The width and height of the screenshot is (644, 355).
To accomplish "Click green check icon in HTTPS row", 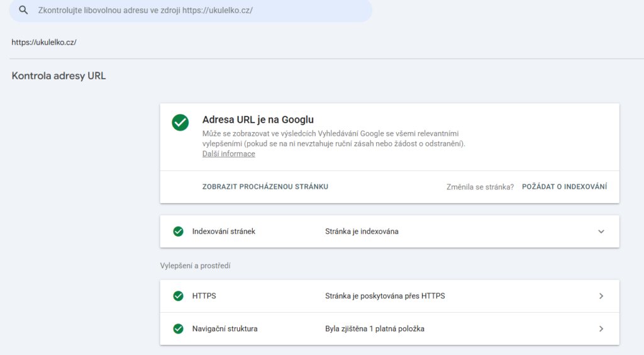I will point(178,296).
